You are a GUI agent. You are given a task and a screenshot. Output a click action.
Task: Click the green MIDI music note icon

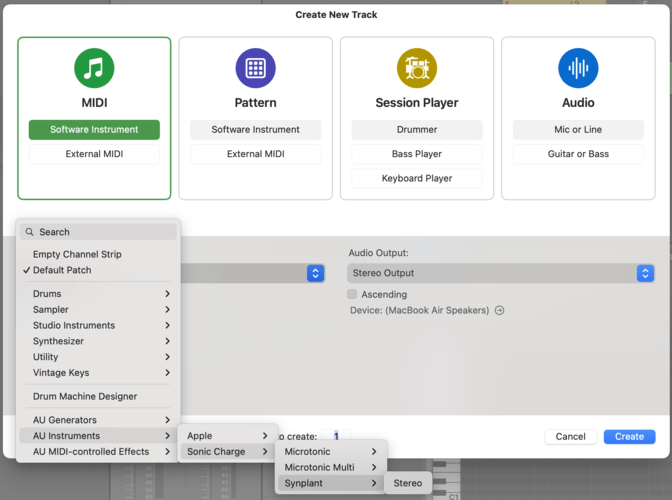pyautogui.click(x=94, y=68)
